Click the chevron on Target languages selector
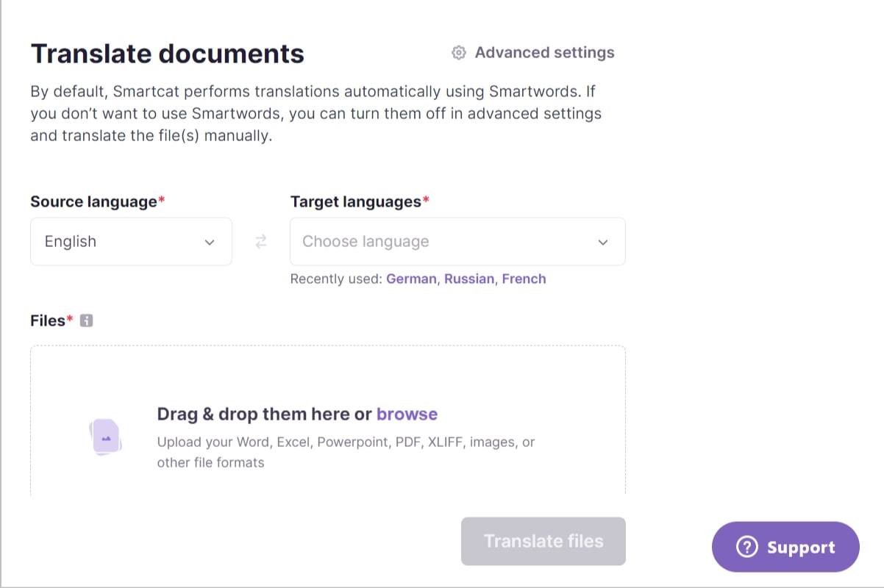The image size is (884, 588). pos(603,241)
